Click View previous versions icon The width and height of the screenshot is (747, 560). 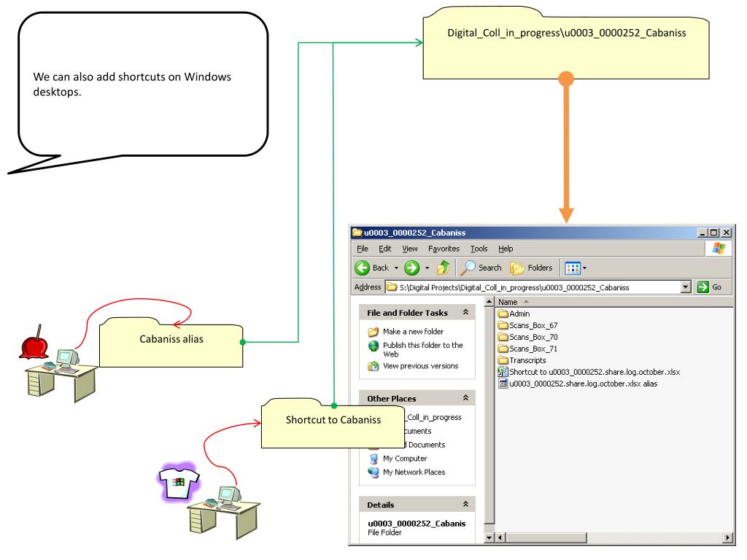pos(373,366)
